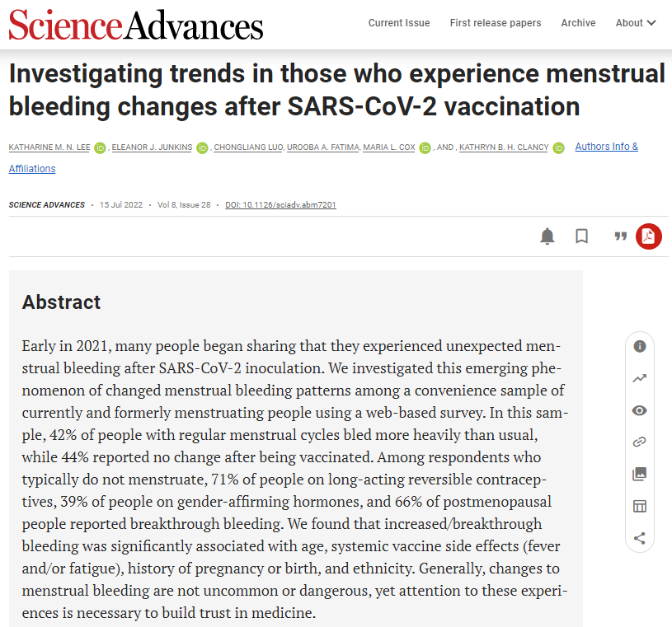The image size is (672, 627).
Task: Open the tables icon in sidebar
Action: point(639,506)
